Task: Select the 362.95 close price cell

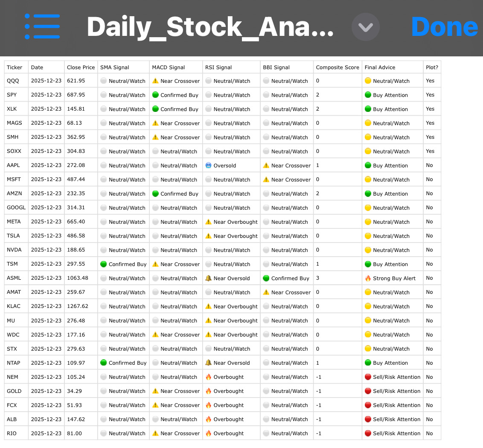Action: (81, 137)
